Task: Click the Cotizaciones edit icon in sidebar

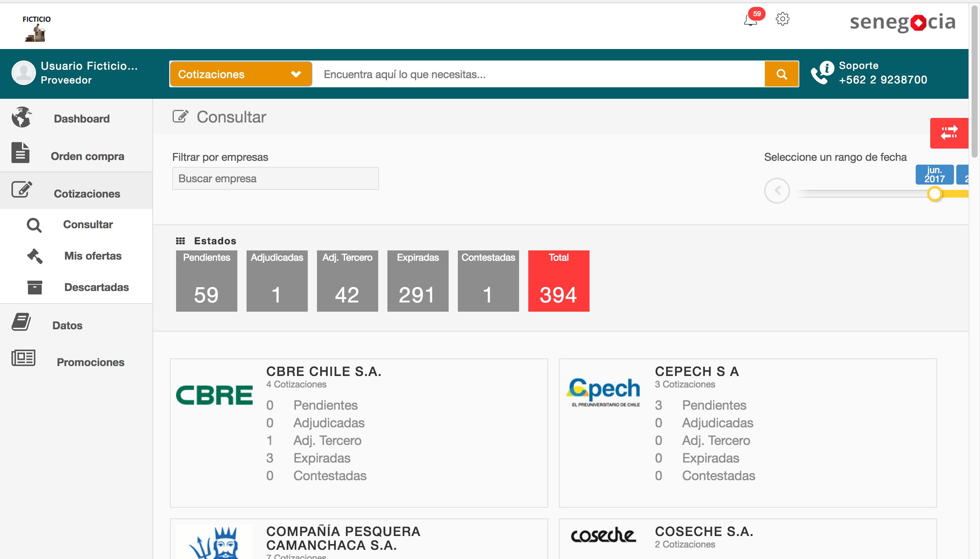Action: [21, 189]
